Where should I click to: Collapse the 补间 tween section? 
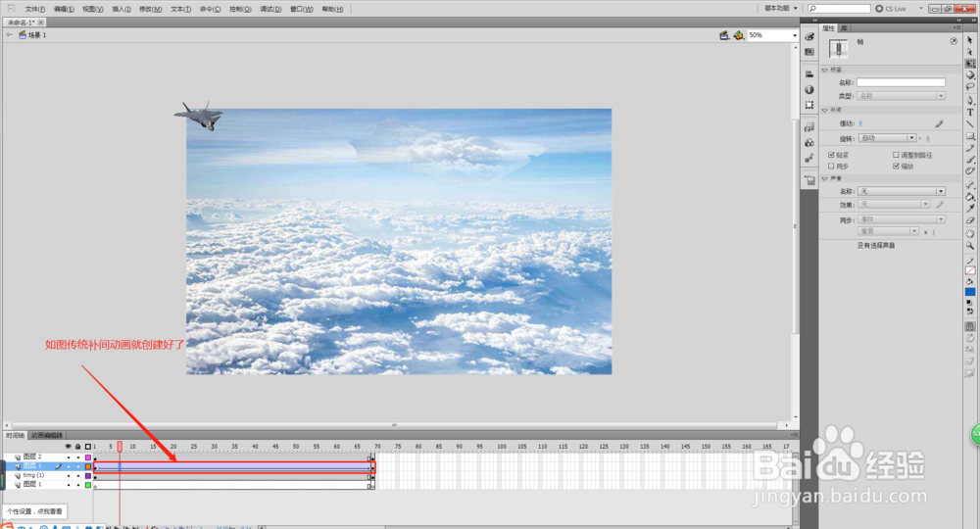(825, 110)
